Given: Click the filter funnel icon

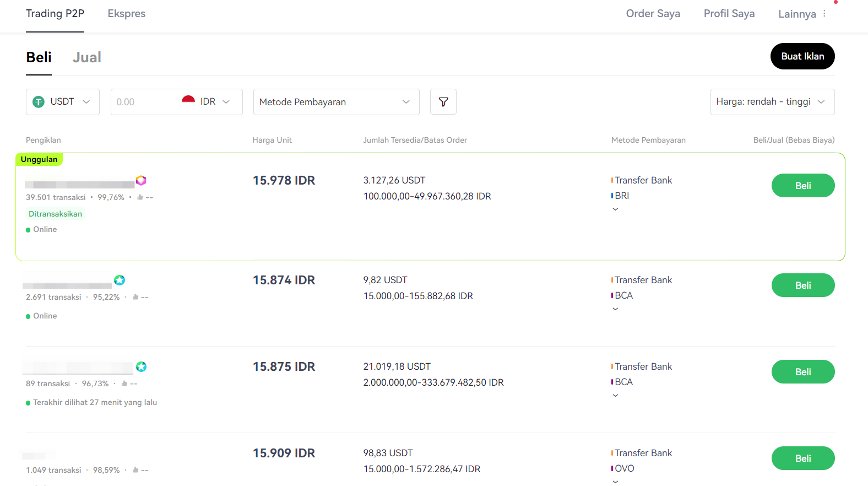Looking at the screenshot, I should click(x=443, y=102).
